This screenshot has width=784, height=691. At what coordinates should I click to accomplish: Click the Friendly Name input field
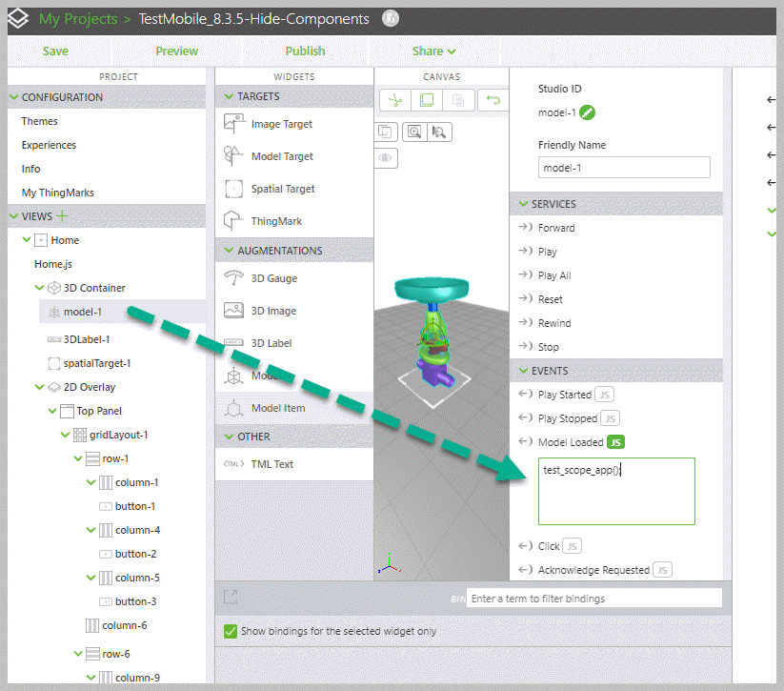point(624,168)
